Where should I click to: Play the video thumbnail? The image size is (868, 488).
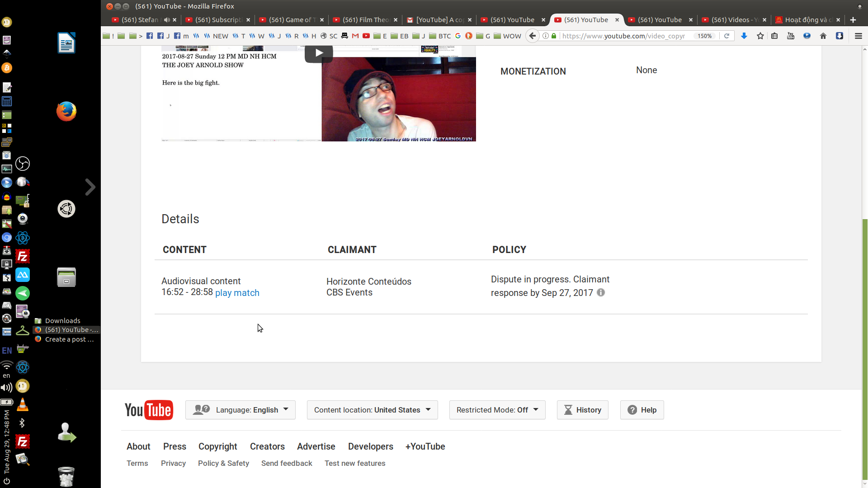point(319,53)
